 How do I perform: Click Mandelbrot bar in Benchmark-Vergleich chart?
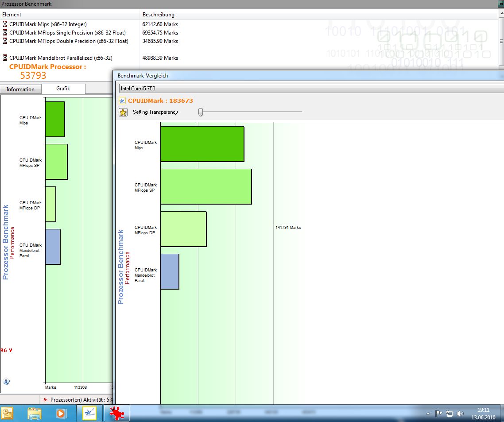pos(170,271)
